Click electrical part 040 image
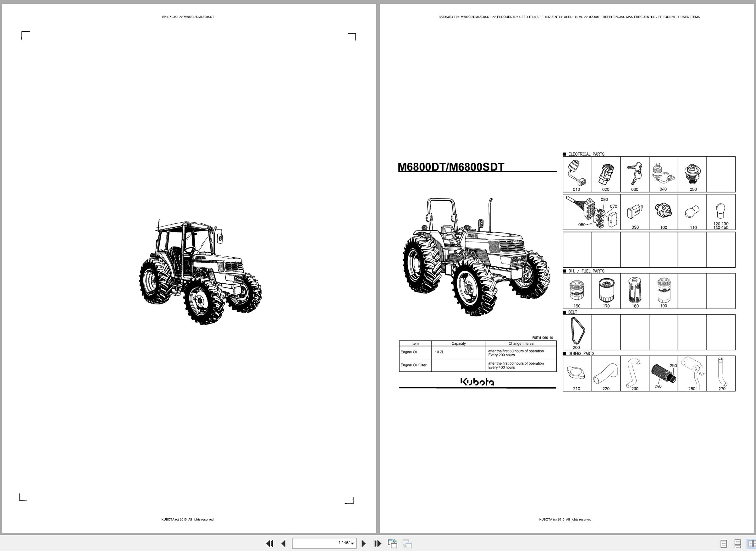 click(663, 173)
